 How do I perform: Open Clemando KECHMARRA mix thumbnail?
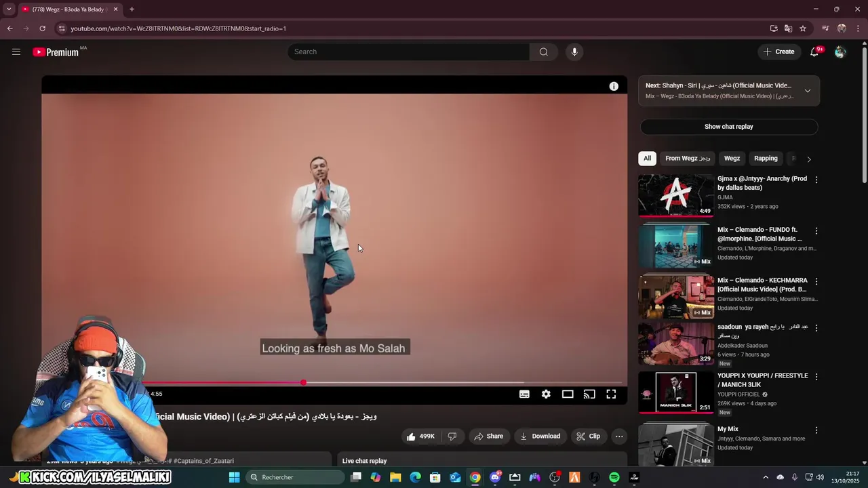[x=676, y=297]
